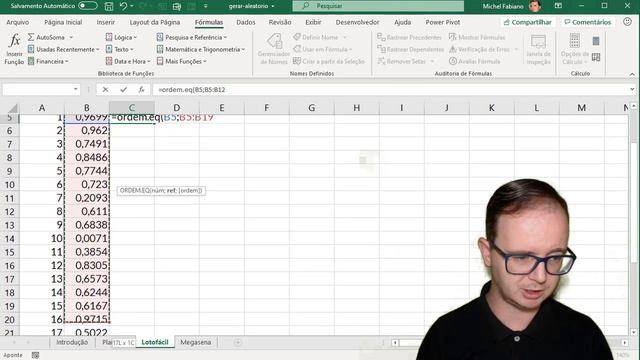Click the Undo arrow icon
The image size is (640, 360).
click(x=123, y=6)
